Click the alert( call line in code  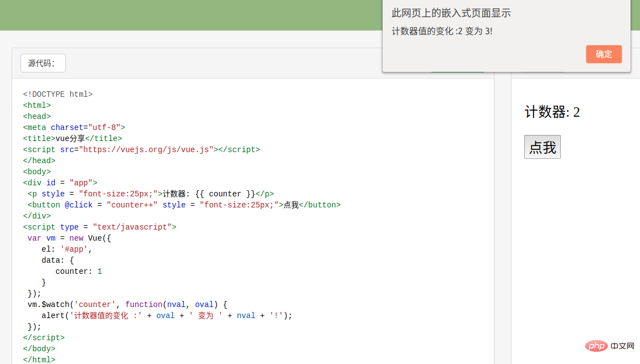click(x=166, y=315)
